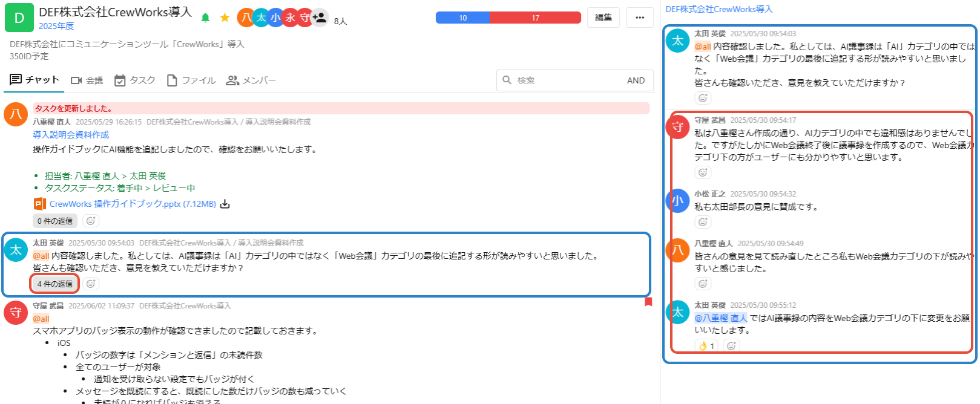Screen dimensions: 980x404
Task: Add reaction to 八重樫 直人 thread reply
Action: click(x=703, y=284)
